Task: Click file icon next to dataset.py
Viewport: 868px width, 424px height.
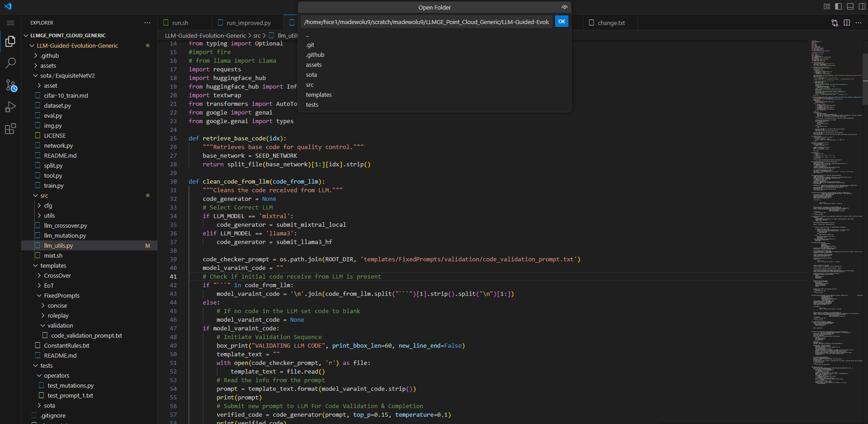Action: pyautogui.click(x=38, y=105)
